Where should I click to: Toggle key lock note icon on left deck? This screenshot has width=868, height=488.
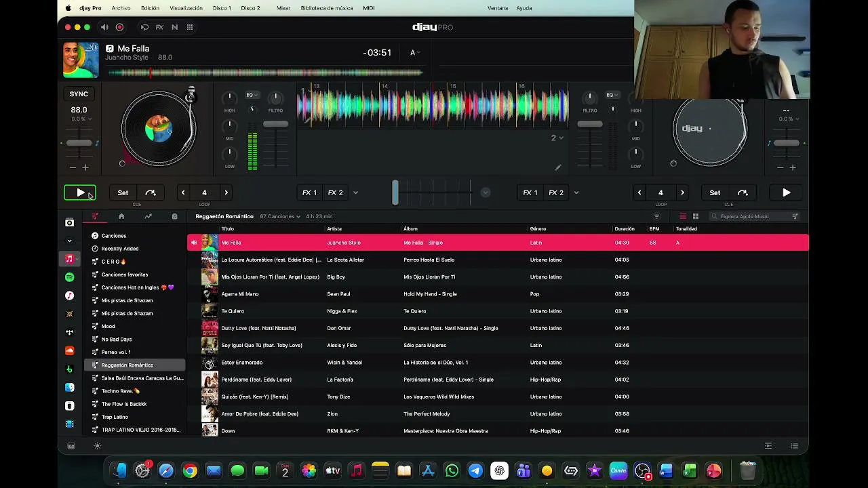(97, 143)
